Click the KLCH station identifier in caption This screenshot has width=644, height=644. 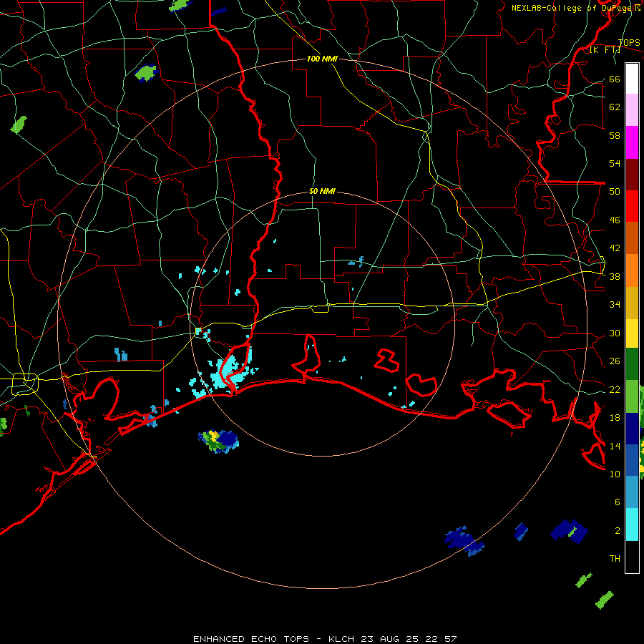click(343, 639)
